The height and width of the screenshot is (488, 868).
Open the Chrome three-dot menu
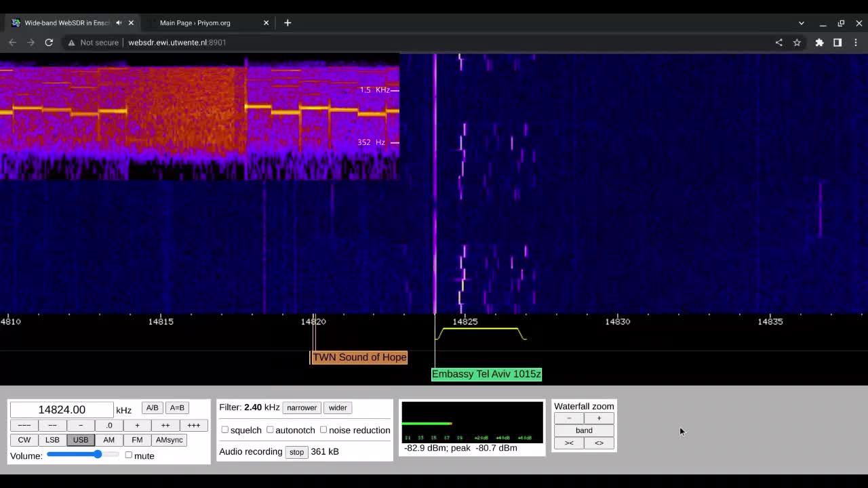[856, 42]
